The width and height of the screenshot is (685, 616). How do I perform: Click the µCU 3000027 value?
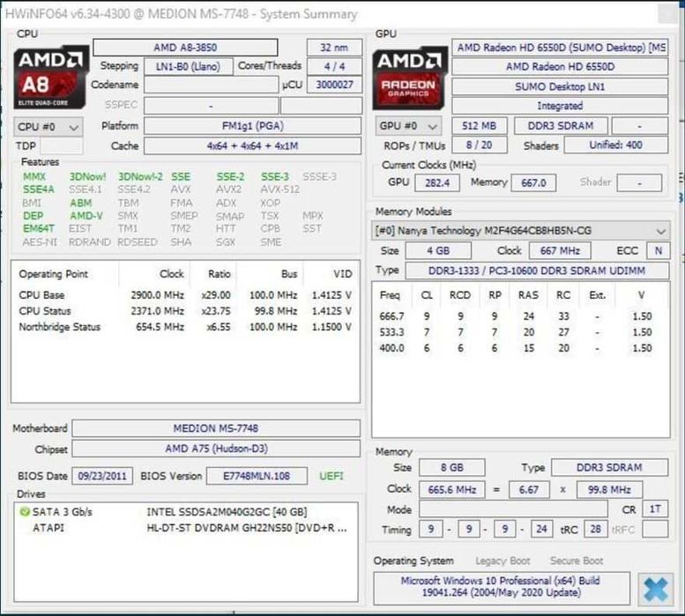click(x=334, y=85)
